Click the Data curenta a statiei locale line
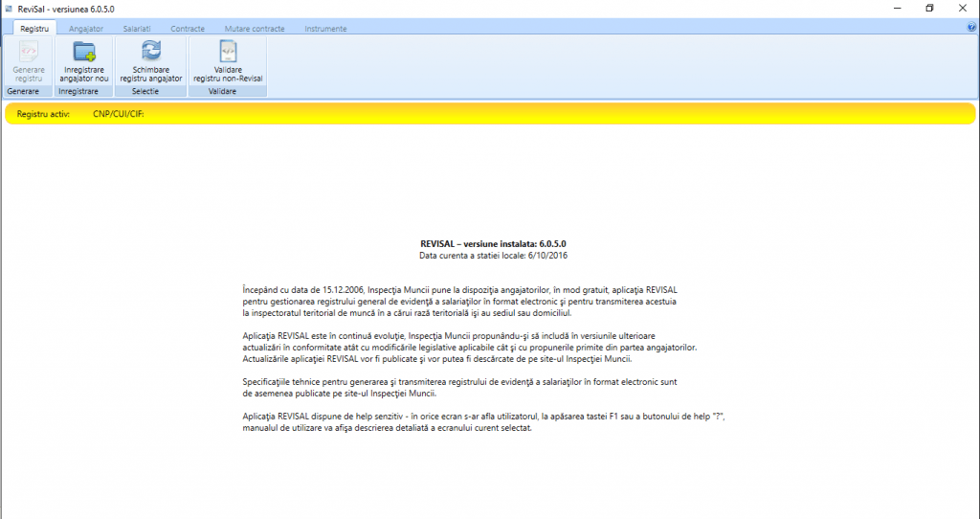Image resolution: width=980 pixels, height=519 pixels. (x=493, y=256)
